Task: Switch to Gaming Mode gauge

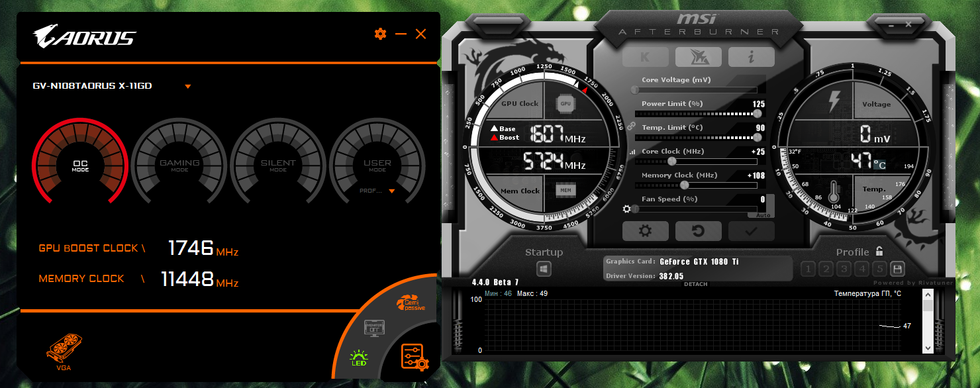Action: click(179, 166)
